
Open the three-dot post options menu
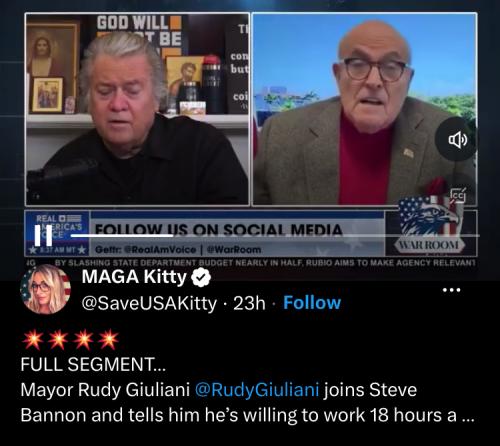[x=451, y=290]
